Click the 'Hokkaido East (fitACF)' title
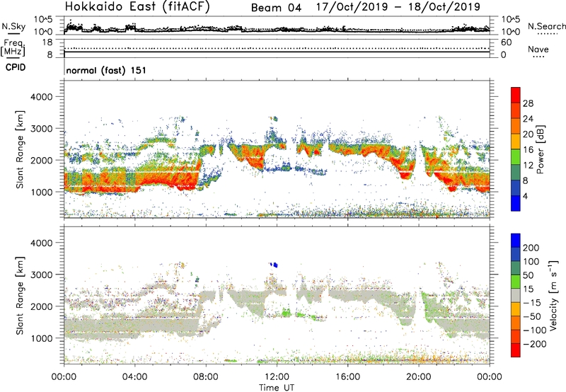 [x=137, y=6]
